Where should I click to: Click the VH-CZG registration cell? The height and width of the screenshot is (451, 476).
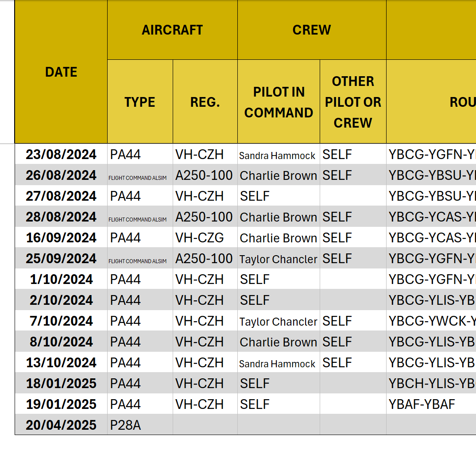[x=200, y=238]
